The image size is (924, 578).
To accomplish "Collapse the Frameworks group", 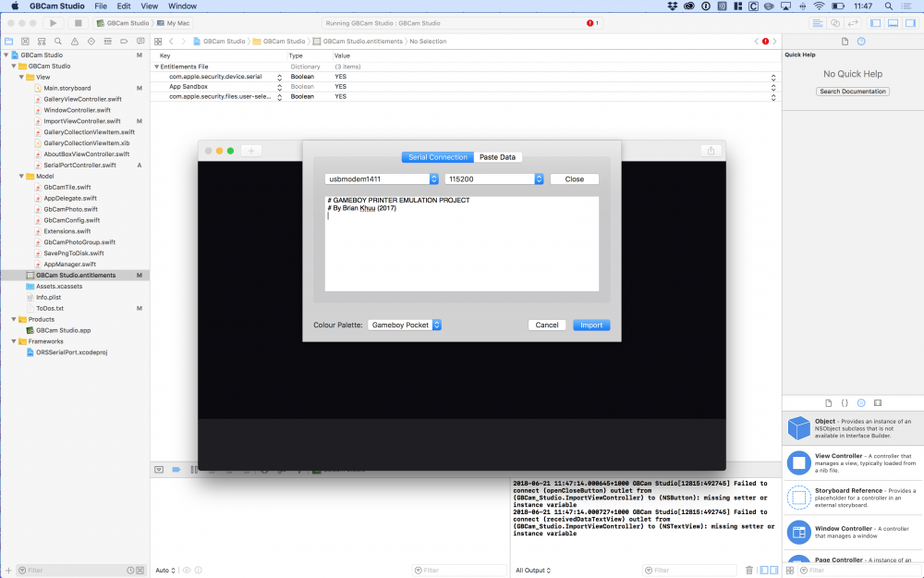I will [x=14, y=341].
